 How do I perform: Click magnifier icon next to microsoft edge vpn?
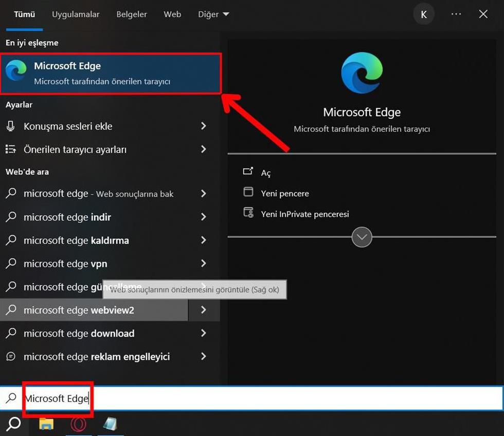(x=11, y=263)
